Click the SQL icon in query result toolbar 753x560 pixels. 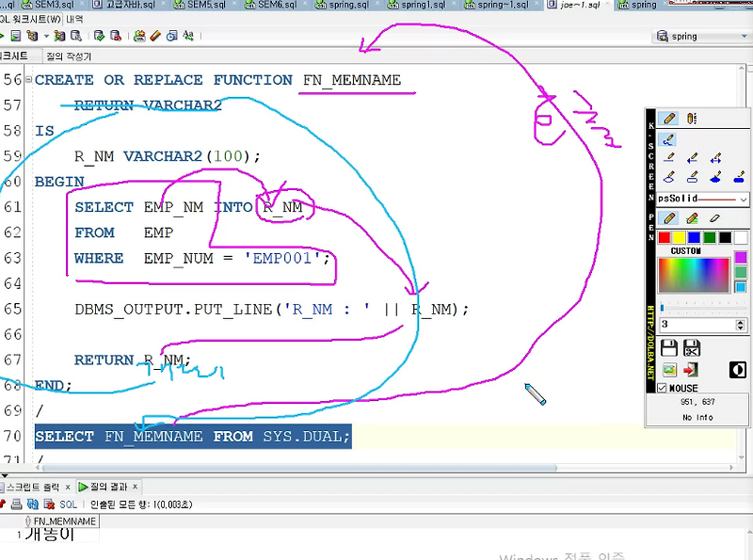click(67, 503)
